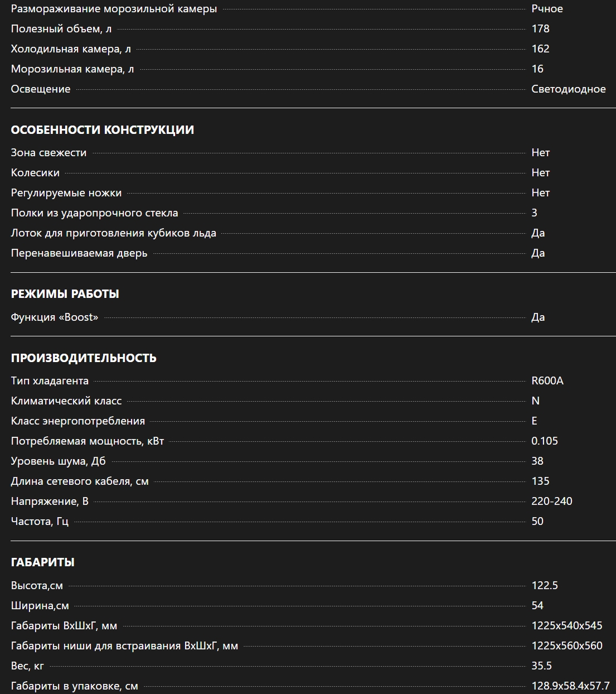Select the «Функция «Boost»» label
The height and width of the screenshot is (694, 616).
click(x=55, y=317)
